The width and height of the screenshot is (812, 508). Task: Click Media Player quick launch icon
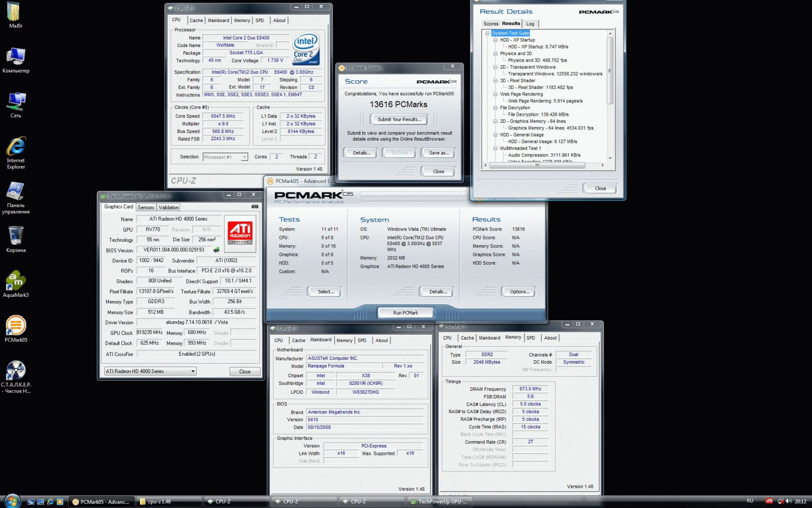click(60, 502)
